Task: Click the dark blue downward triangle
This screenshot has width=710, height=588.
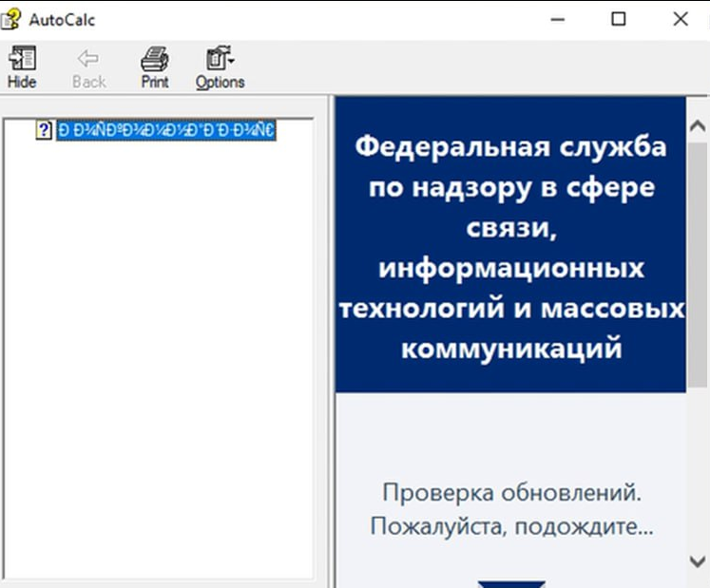Action: (510, 583)
